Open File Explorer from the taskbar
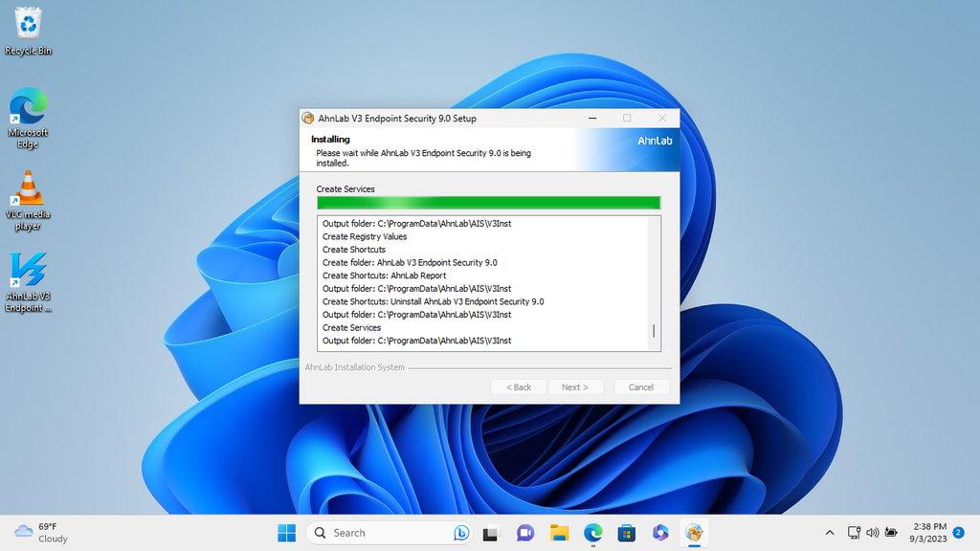Image resolution: width=980 pixels, height=551 pixels. 559,532
